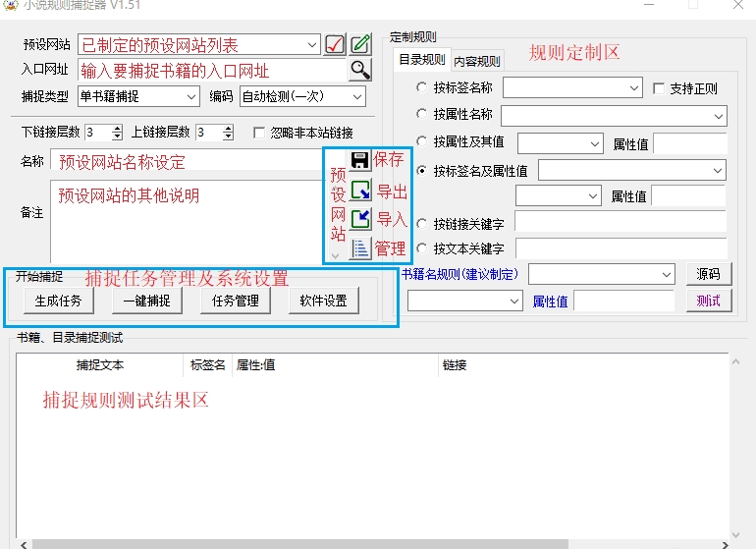This screenshot has height=549, width=756.
Task: Click the 导出 export icon
Action: (359, 191)
